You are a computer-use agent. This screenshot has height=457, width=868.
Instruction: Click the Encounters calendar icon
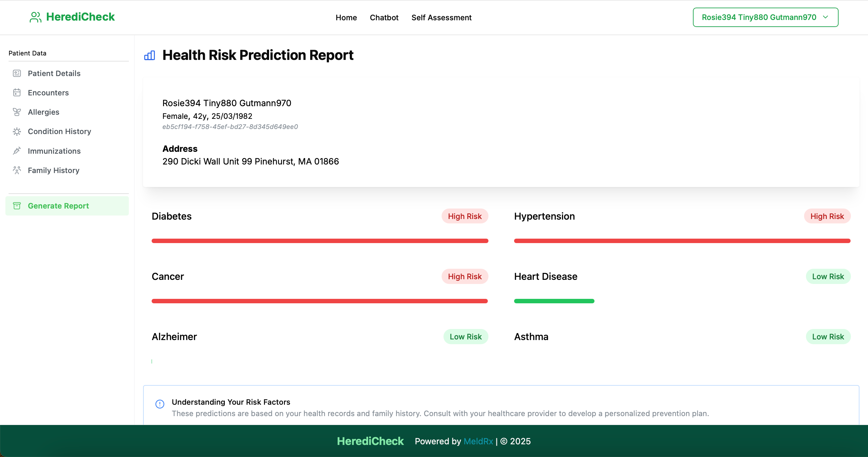(x=17, y=93)
